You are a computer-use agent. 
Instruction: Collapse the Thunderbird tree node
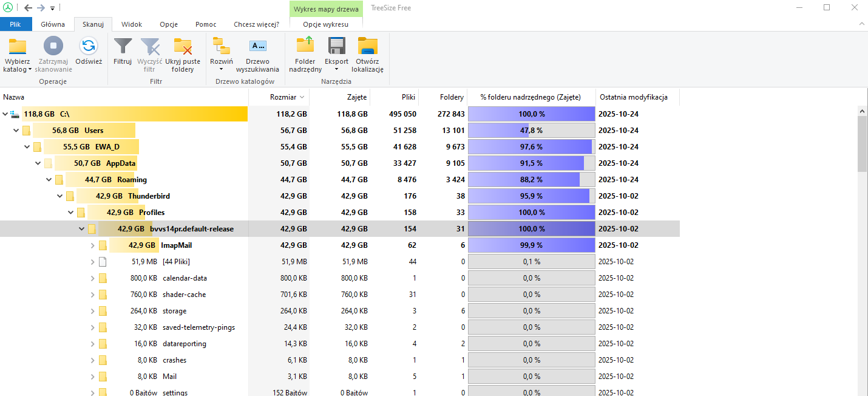[x=60, y=196]
